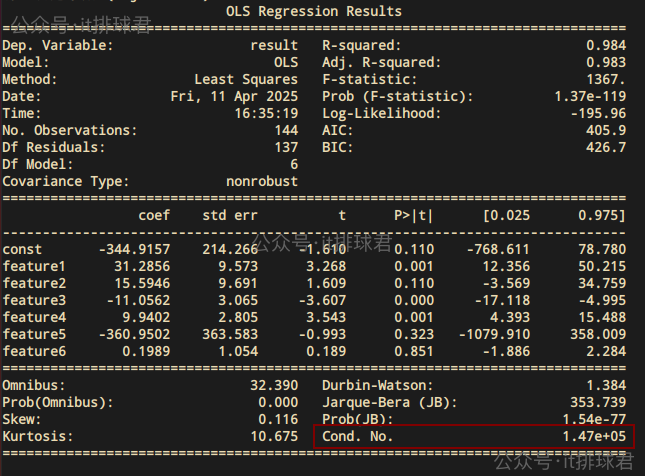This screenshot has height=476, width=645.
Task: Click the R-squared value 0.984
Action: [x=605, y=45]
